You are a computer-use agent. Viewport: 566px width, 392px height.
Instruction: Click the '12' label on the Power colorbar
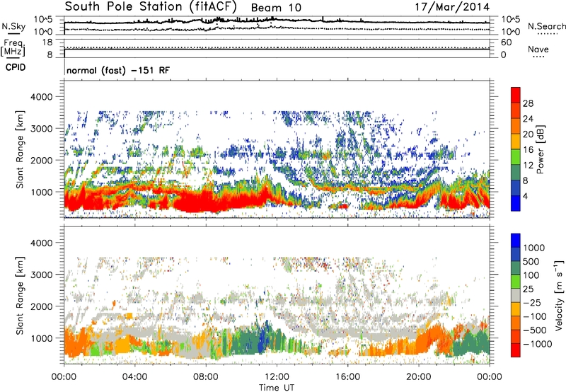(x=528, y=166)
